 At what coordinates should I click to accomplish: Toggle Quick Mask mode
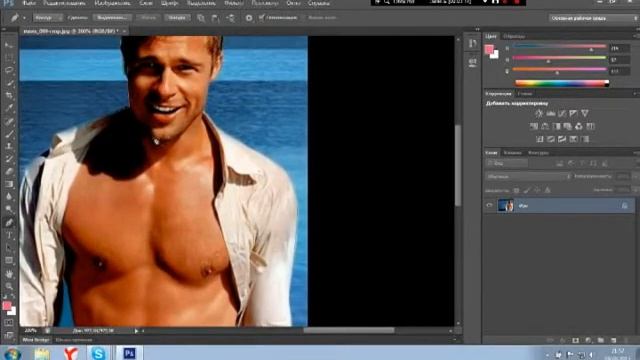tap(9, 322)
